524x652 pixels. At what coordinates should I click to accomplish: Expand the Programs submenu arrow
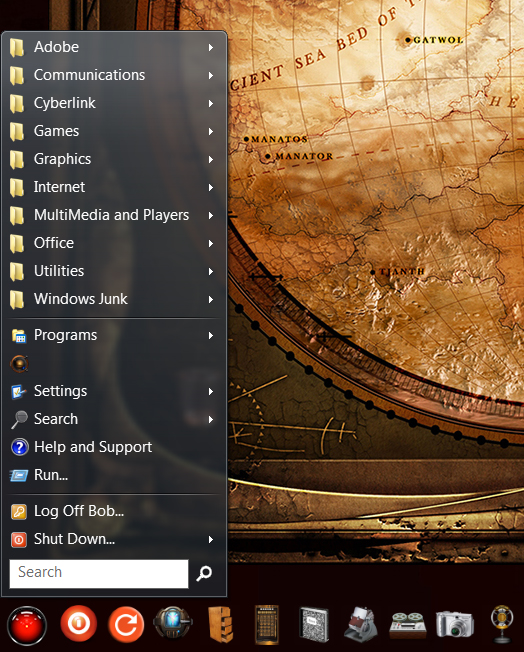[x=211, y=336]
